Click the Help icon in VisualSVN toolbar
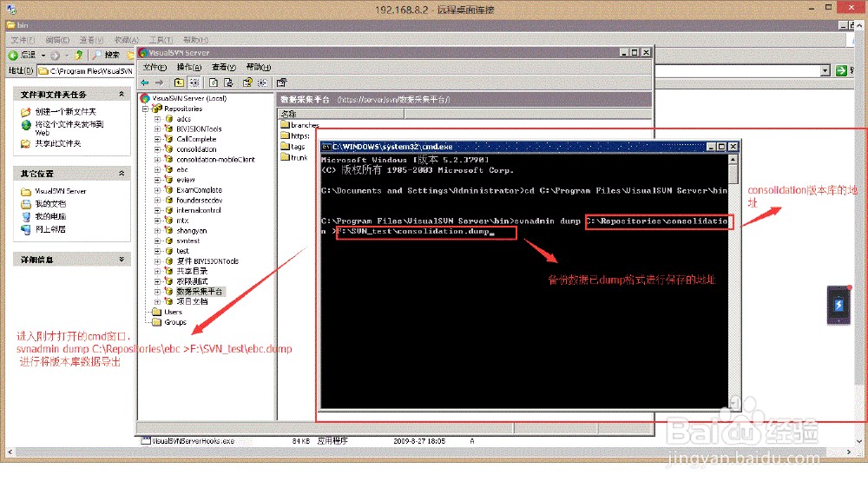 pyautogui.click(x=247, y=82)
